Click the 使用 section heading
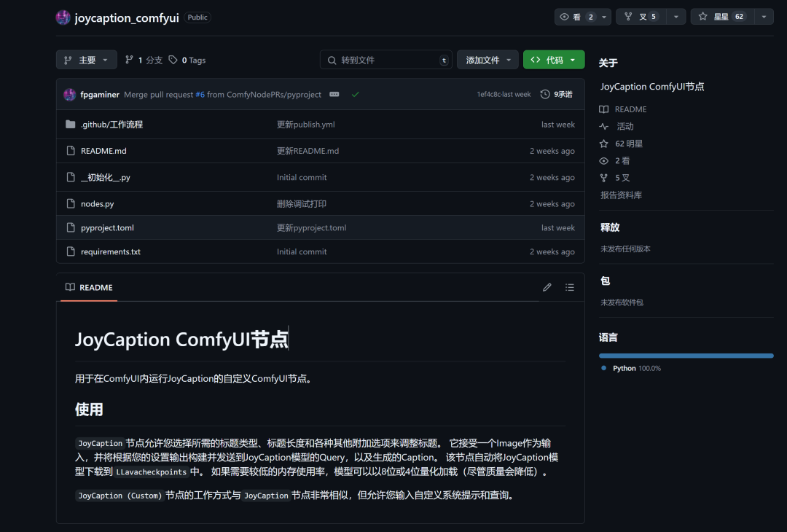This screenshot has height=532, width=787. point(89,410)
